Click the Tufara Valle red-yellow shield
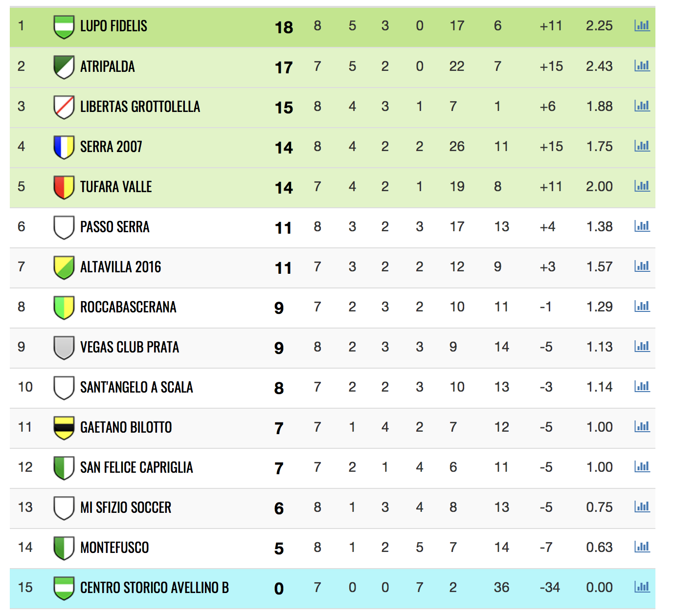The image size is (674, 616). [x=64, y=187]
